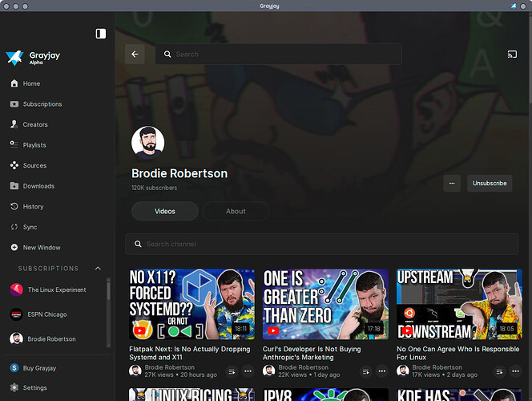Collapse the SUBSCRIPTIONS list chevron

(98, 268)
